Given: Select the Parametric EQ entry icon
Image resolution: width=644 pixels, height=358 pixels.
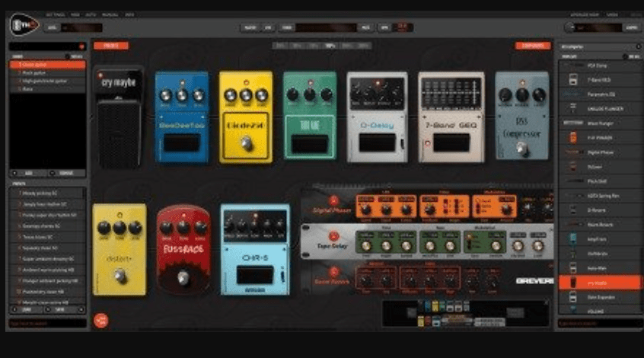Looking at the screenshot, I should click(x=573, y=94).
